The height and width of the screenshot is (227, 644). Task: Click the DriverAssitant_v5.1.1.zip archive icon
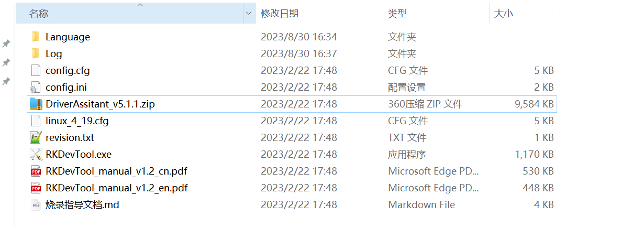(x=36, y=104)
